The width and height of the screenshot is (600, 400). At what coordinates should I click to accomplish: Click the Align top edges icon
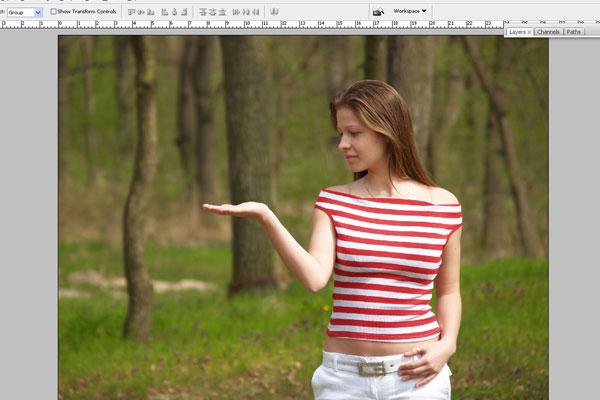(x=129, y=12)
